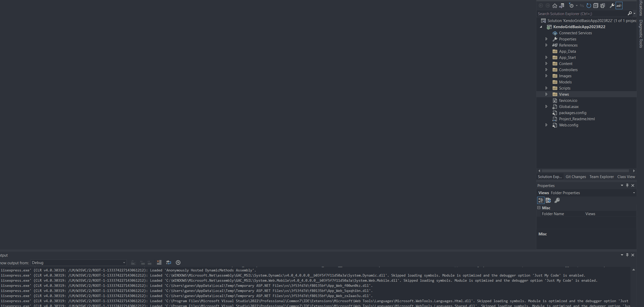Enable timestamps in Output window
644x307 pixels.
[178, 262]
